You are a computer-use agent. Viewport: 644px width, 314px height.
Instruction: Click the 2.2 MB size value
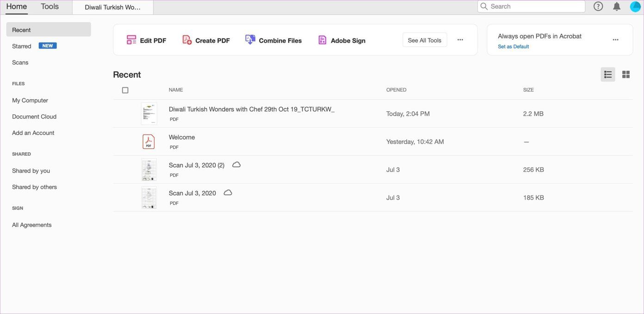pos(533,114)
